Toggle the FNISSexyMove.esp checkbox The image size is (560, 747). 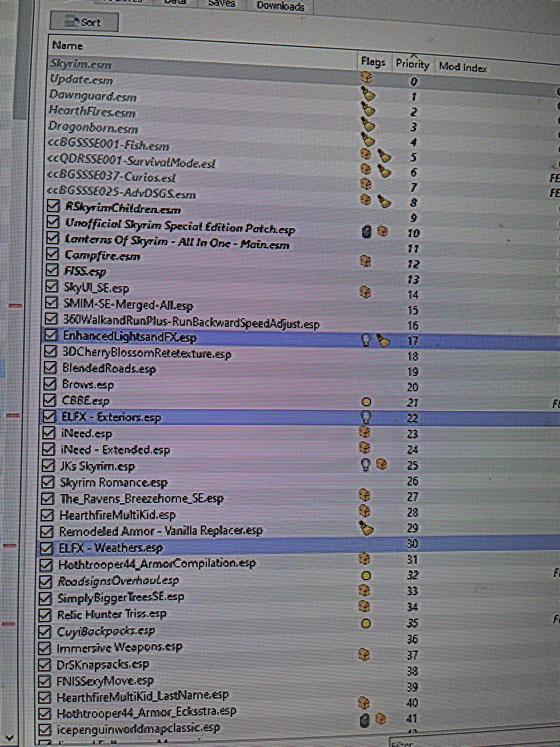[44, 681]
